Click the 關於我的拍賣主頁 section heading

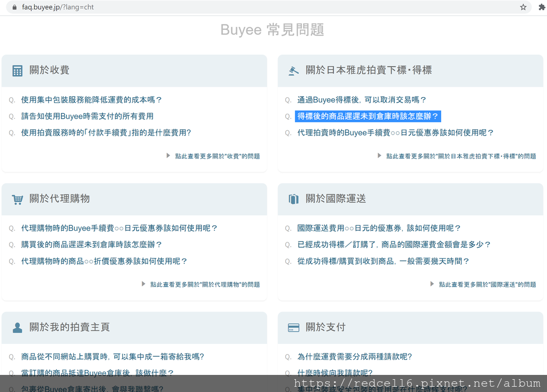(69, 327)
